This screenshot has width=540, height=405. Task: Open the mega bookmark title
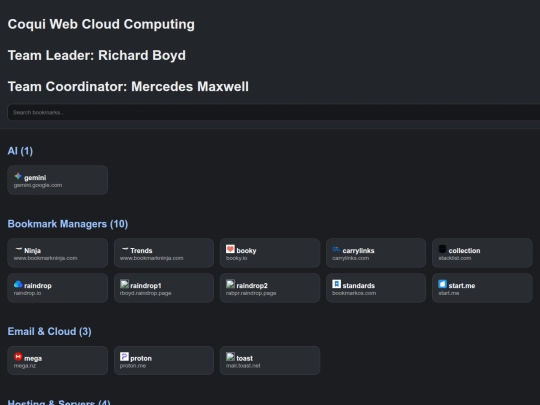point(33,359)
